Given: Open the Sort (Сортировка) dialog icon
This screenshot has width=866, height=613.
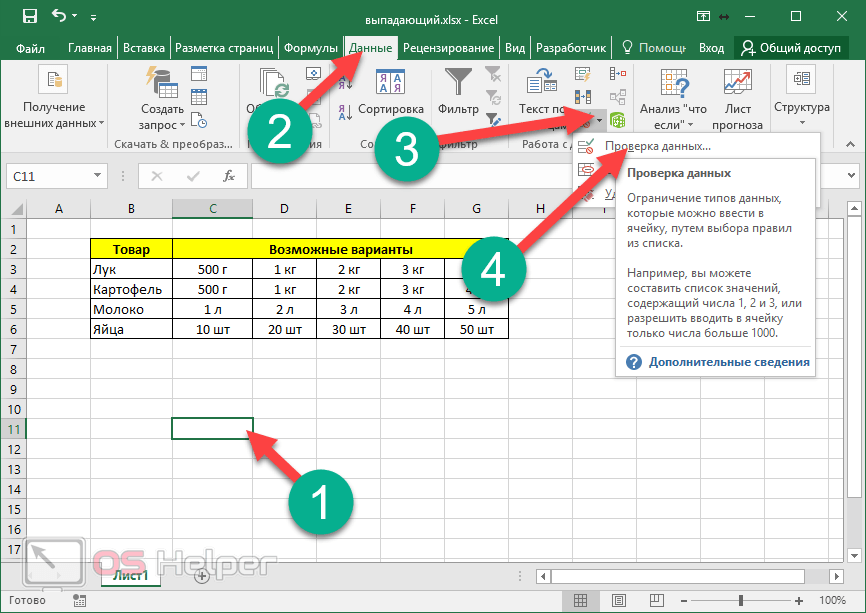Looking at the screenshot, I should (x=390, y=84).
